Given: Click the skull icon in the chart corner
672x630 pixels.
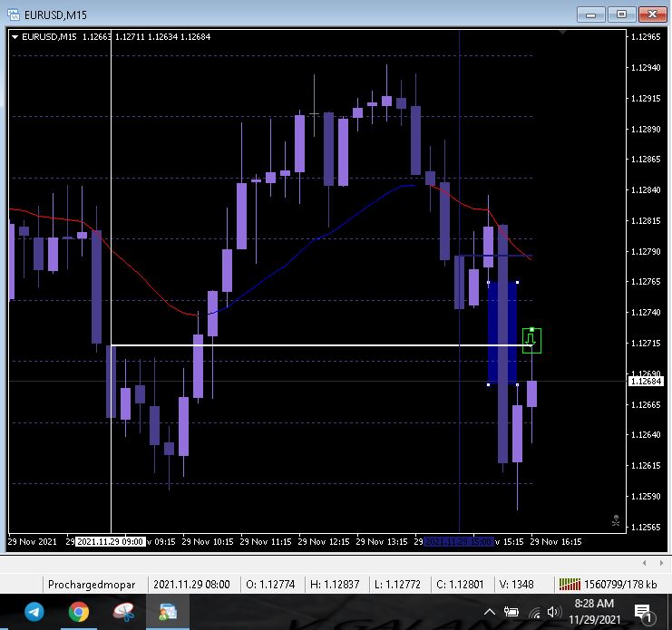Looking at the screenshot, I should click(616, 520).
